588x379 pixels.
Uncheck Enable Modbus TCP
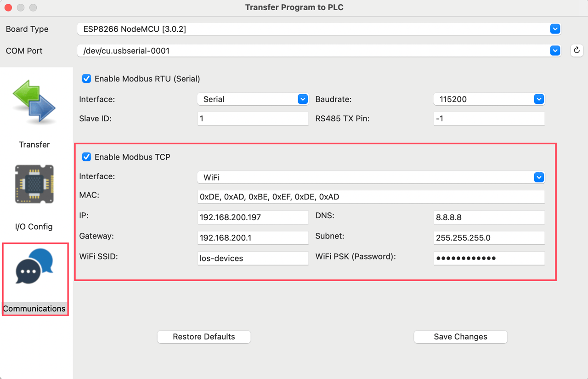point(86,157)
